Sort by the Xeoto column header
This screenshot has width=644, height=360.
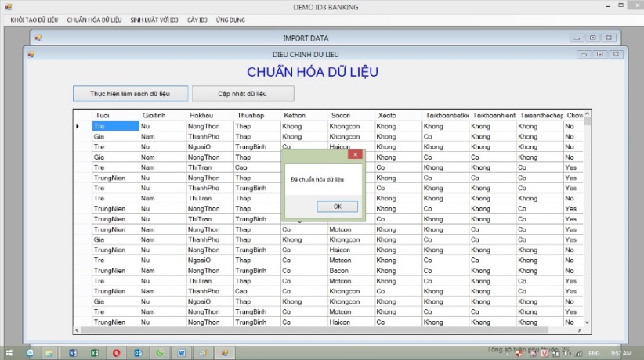399,115
